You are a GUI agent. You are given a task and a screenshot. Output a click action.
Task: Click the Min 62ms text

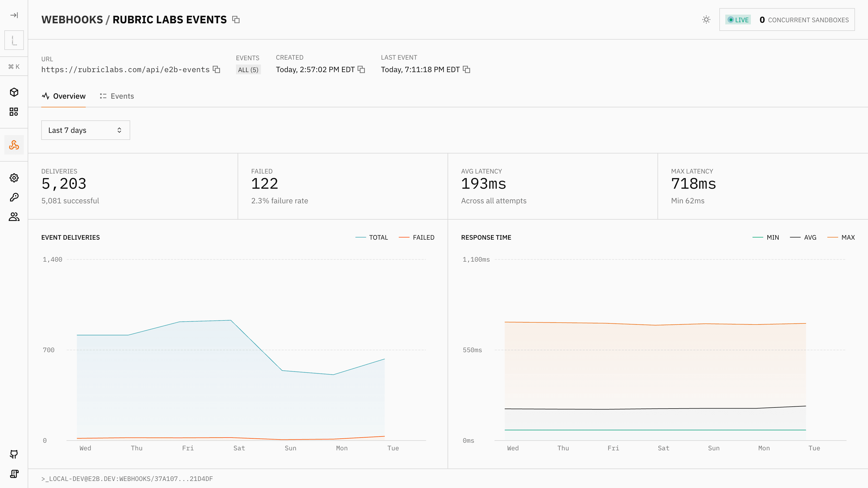tap(687, 201)
